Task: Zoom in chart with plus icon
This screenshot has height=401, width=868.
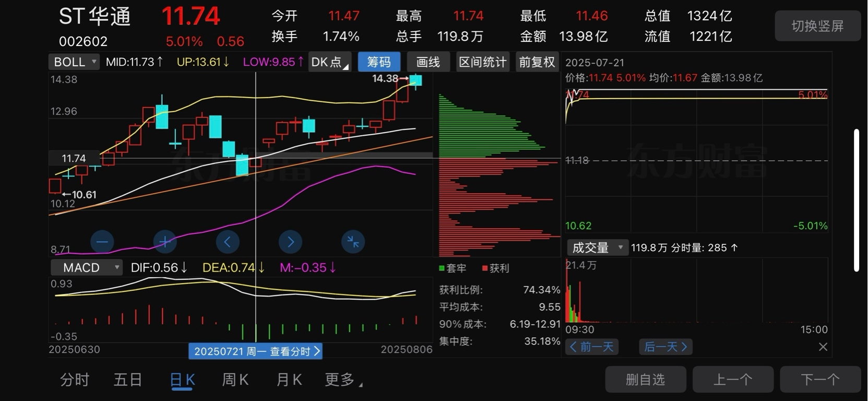Action: 165,242
